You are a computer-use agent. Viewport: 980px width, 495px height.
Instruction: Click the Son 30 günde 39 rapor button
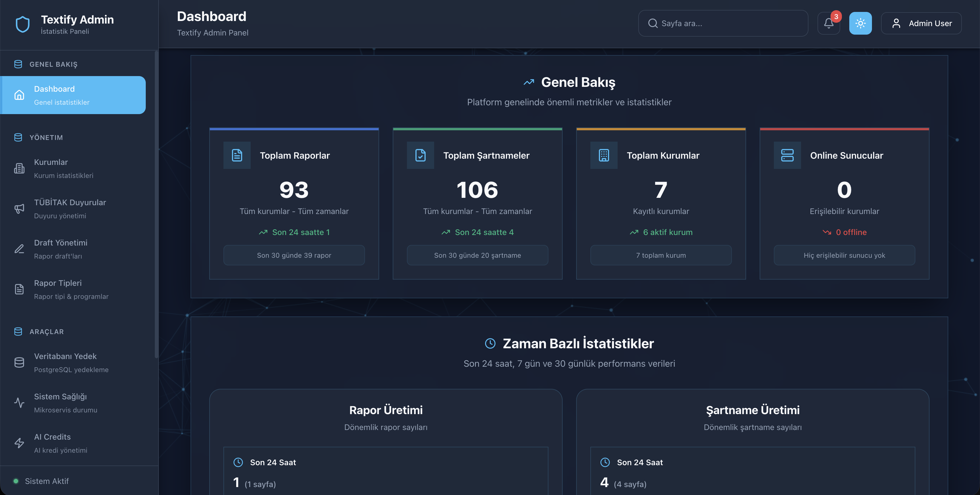click(x=294, y=255)
